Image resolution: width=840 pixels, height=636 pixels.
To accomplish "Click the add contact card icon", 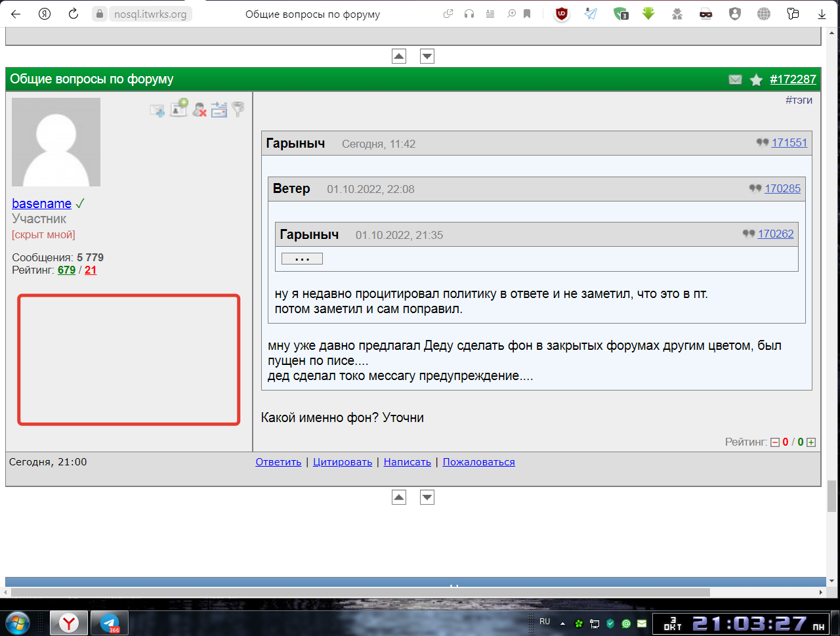I will click(179, 108).
